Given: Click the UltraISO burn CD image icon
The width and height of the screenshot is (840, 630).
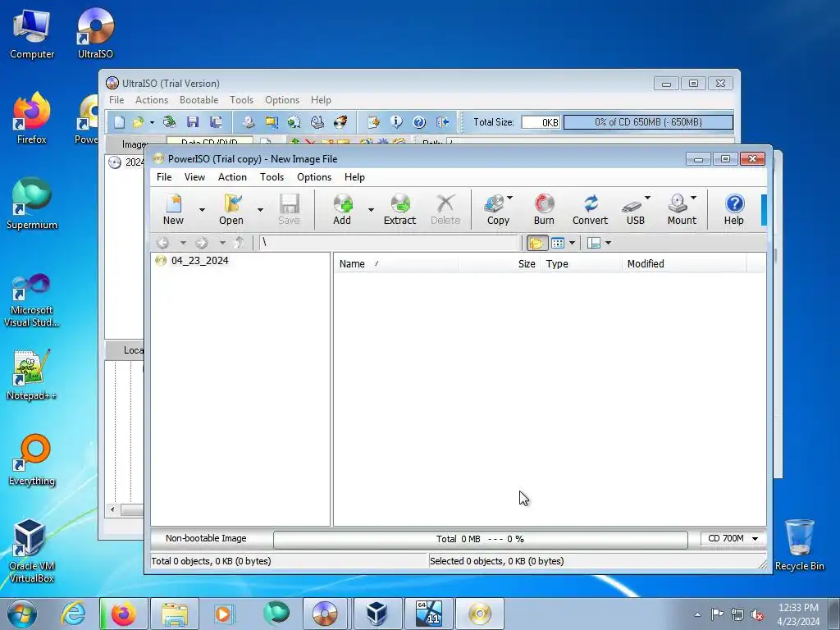Looking at the screenshot, I should [340, 122].
